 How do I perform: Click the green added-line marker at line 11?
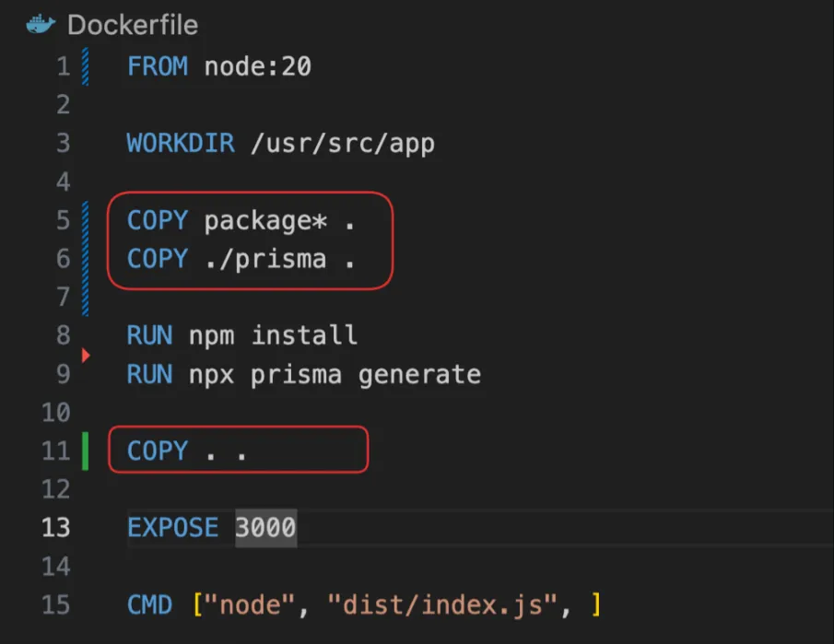[86, 451]
